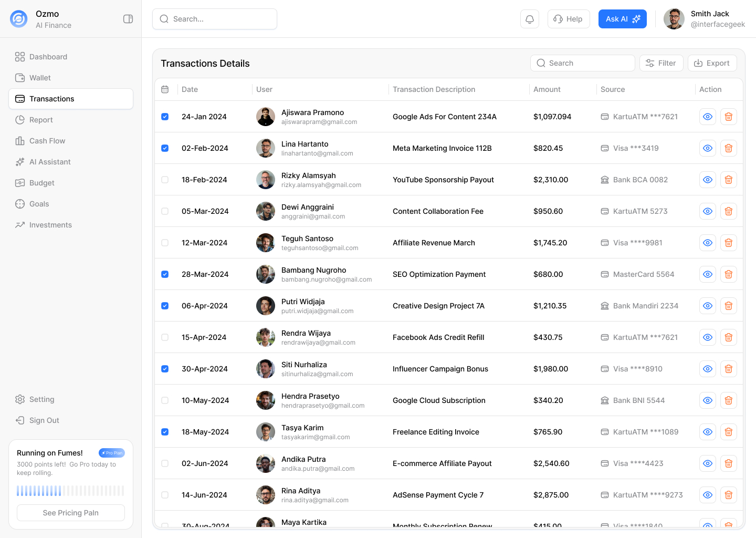Image resolution: width=756 pixels, height=538 pixels.
Task: Click the Ozmo logo icon
Action: point(19,19)
